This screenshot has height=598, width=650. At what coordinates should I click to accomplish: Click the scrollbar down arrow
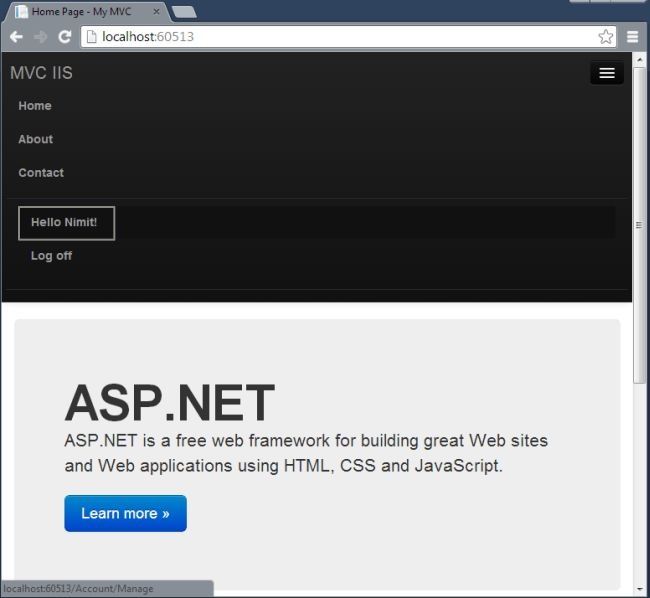point(639,589)
